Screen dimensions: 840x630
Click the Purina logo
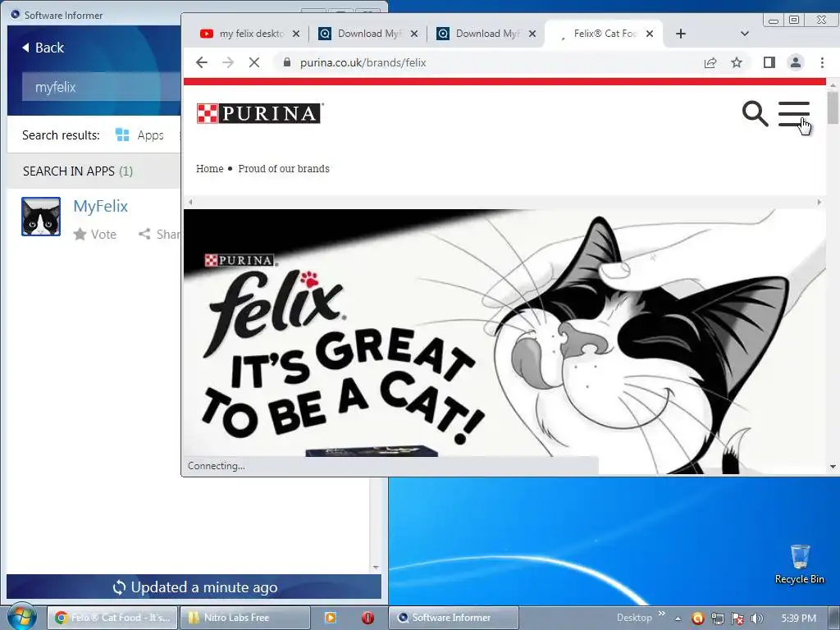(x=259, y=113)
